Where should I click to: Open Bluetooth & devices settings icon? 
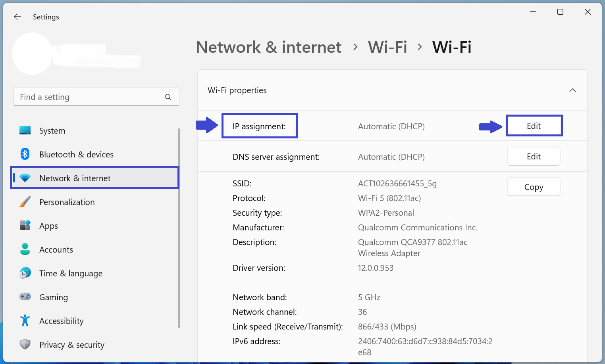[25, 154]
